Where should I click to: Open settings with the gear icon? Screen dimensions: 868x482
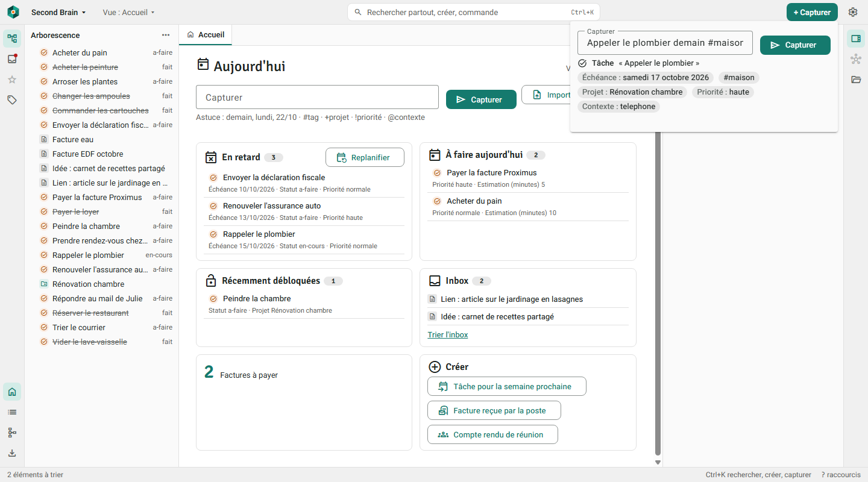[853, 12]
